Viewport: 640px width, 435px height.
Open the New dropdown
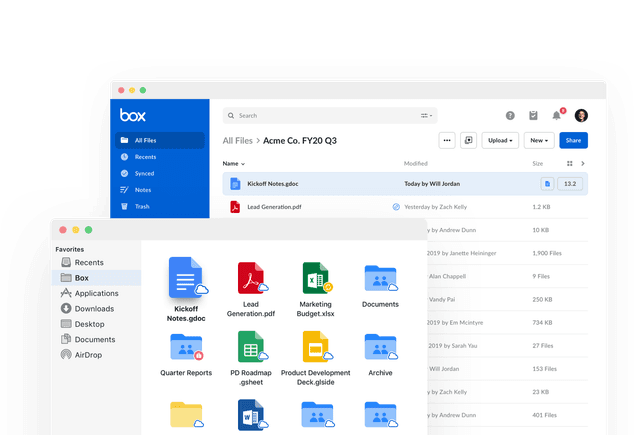coord(539,140)
